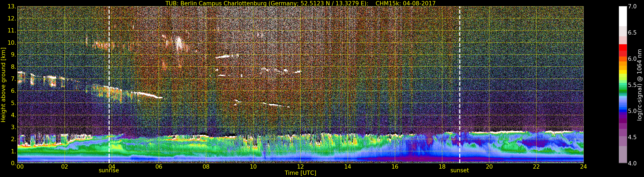Click the '12' tick on the time axis
Screen dimensions: 644x177
coord(300,166)
